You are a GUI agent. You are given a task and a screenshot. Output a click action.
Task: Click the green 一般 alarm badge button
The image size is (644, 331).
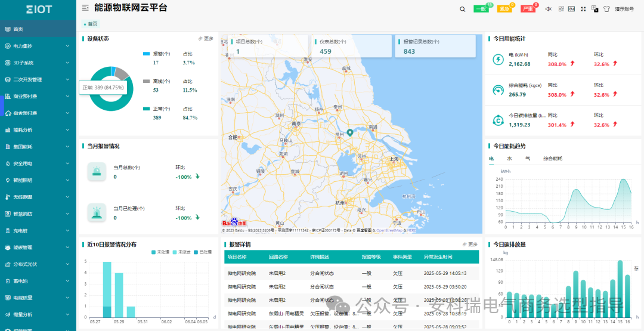[x=481, y=8]
